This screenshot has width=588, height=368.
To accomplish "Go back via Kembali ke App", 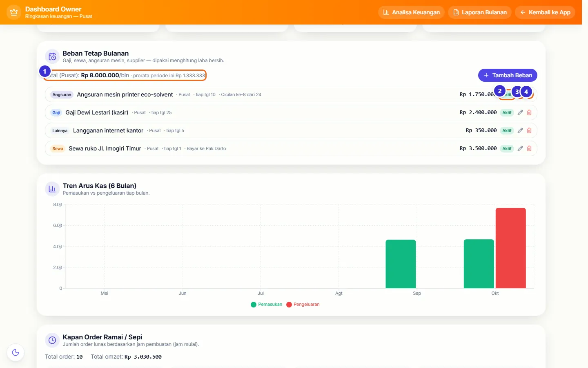I will pos(545,12).
